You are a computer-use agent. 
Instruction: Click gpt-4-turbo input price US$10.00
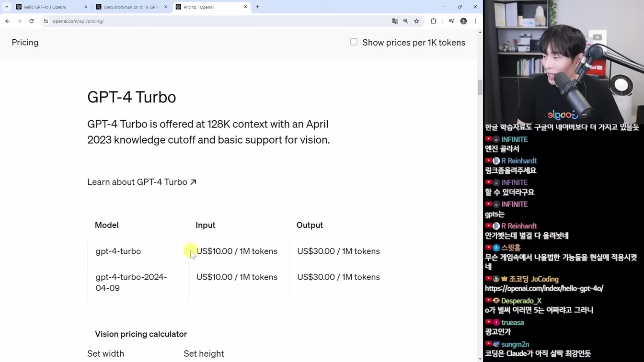(x=237, y=251)
